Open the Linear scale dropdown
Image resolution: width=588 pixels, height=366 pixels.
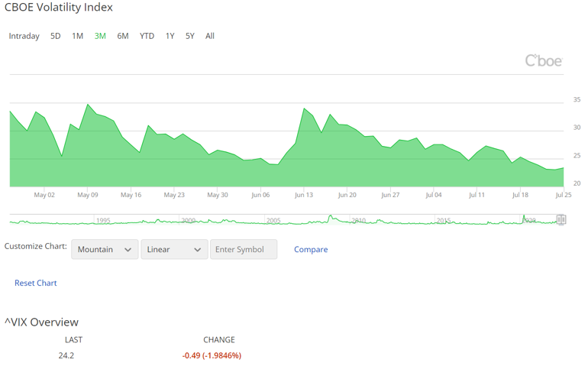[174, 249]
